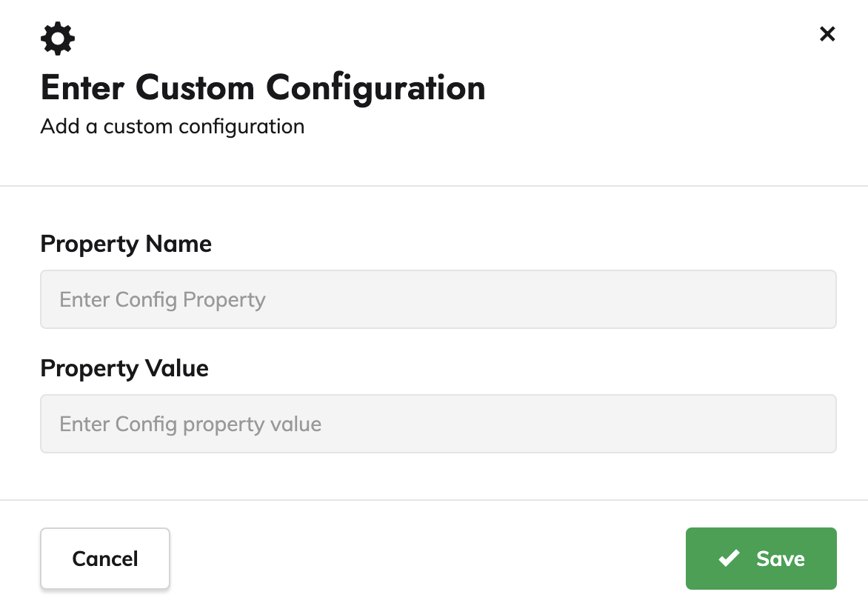The height and width of the screenshot is (606, 868).
Task: Click the 'Save' text on green button
Action: coord(781,559)
